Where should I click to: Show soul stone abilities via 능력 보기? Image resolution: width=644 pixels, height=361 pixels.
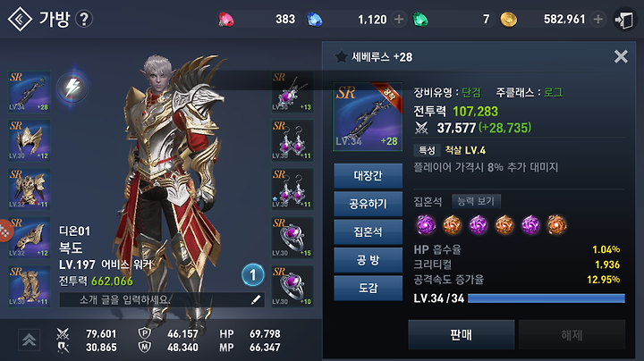[x=476, y=201]
